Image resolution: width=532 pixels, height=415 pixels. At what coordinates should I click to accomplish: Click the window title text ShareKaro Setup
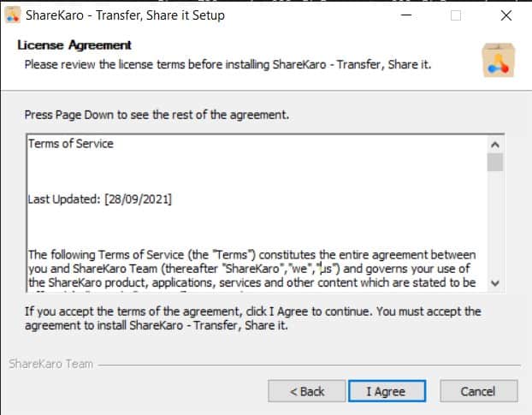point(125,15)
